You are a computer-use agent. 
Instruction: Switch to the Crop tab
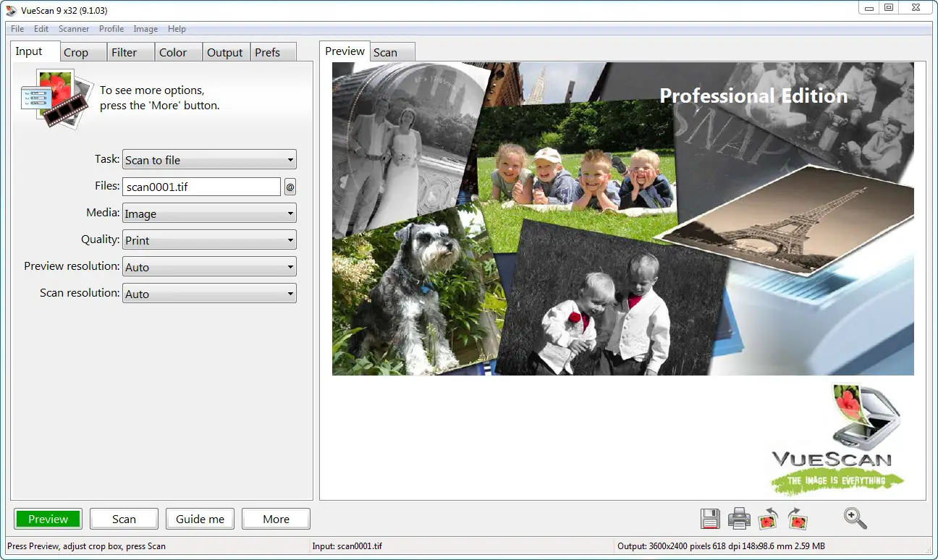pyautogui.click(x=83, y=52)
